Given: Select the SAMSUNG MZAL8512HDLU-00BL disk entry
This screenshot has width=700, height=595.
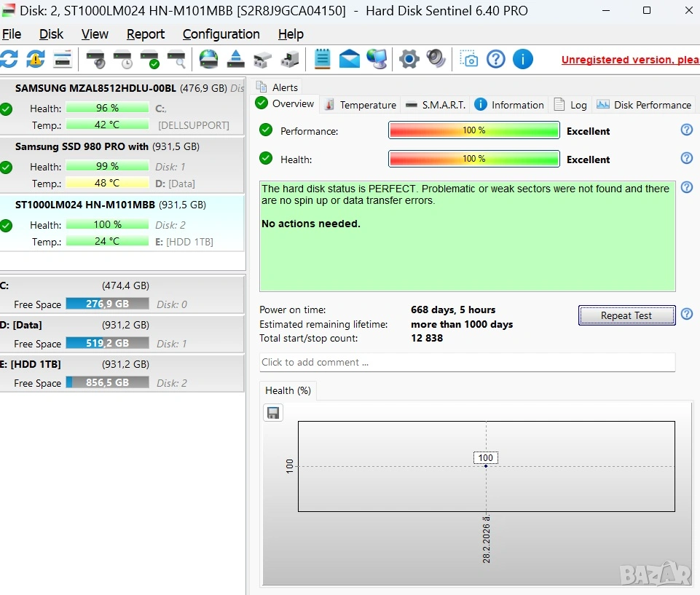Looking at the screenshot, I should click(95, 88).
